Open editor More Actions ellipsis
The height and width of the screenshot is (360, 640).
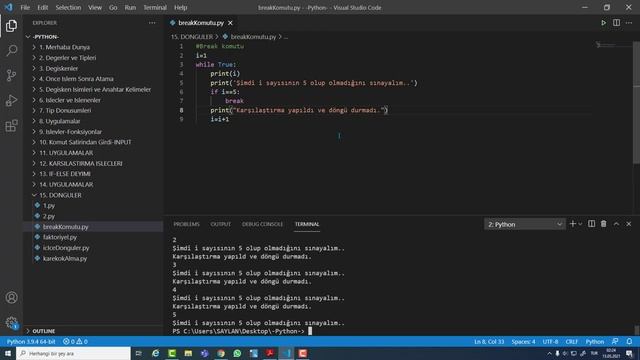point(629,23)
